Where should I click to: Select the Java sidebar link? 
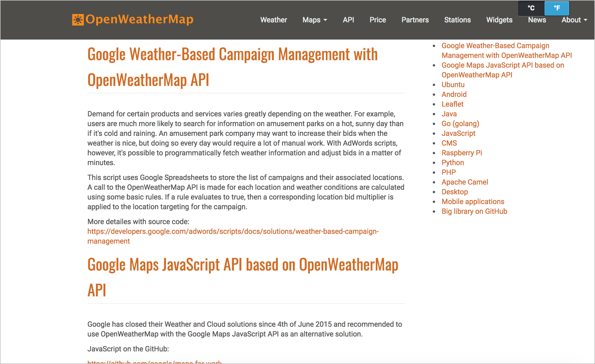(x=449, y=114)
